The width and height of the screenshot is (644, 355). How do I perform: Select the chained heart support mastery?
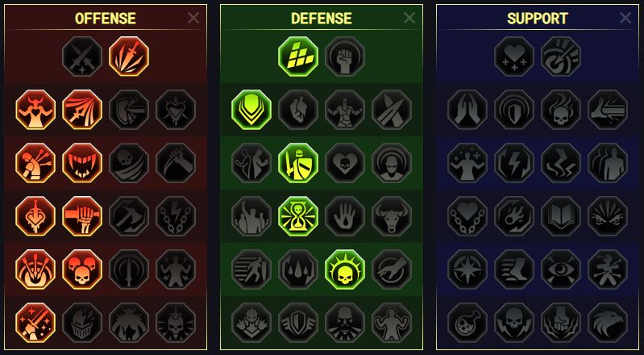coord(467,216)
